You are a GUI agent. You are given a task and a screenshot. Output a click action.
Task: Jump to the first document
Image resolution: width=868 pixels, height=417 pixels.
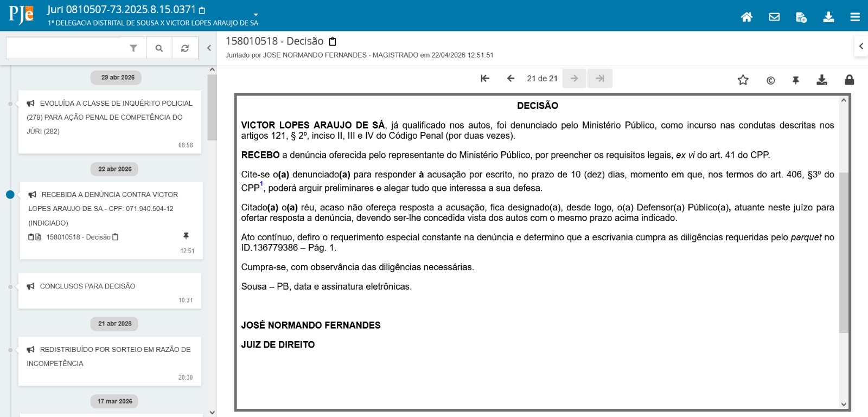click(x=485, y=79)
